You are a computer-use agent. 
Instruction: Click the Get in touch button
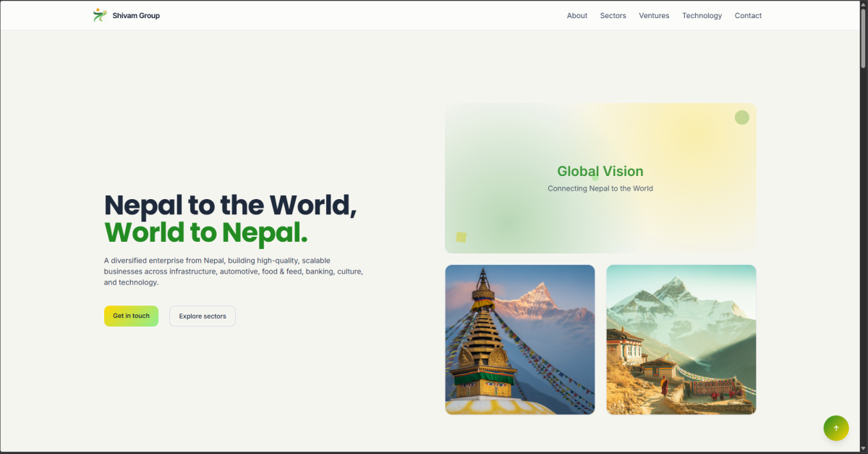(131, 316)
